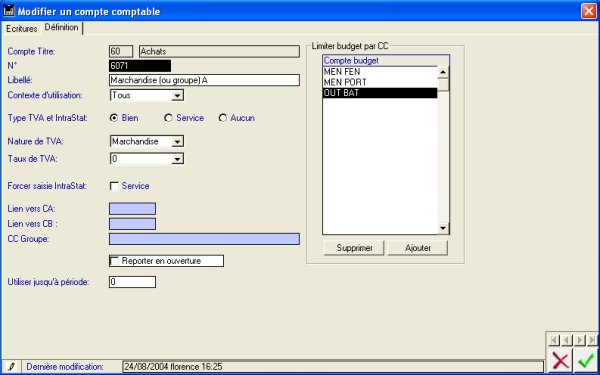Image resolution: width=600 pixels, height=375 pixels.
Task: Go to previous record navigation arrow
Action: pos(567,340)
